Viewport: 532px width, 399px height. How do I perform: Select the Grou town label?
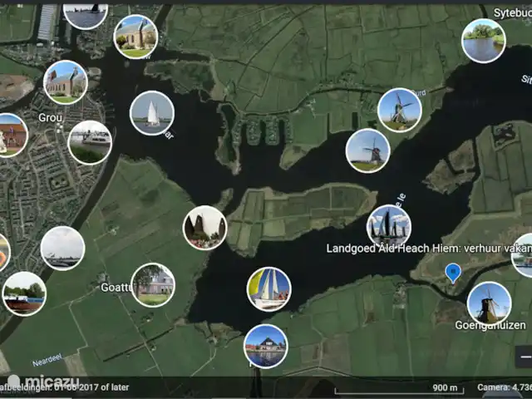(51, 118)
